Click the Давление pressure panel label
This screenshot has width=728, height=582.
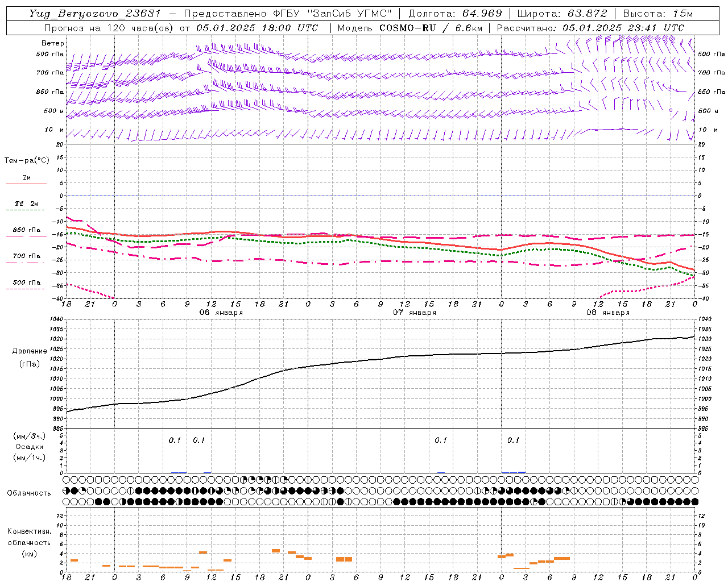click(x=30, y=351)
